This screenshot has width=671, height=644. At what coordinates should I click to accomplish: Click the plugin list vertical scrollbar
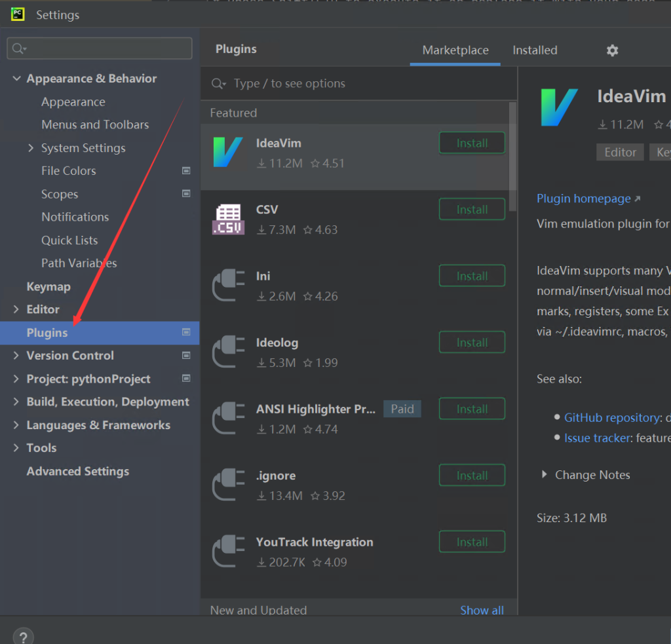click(x=512, y=156)
